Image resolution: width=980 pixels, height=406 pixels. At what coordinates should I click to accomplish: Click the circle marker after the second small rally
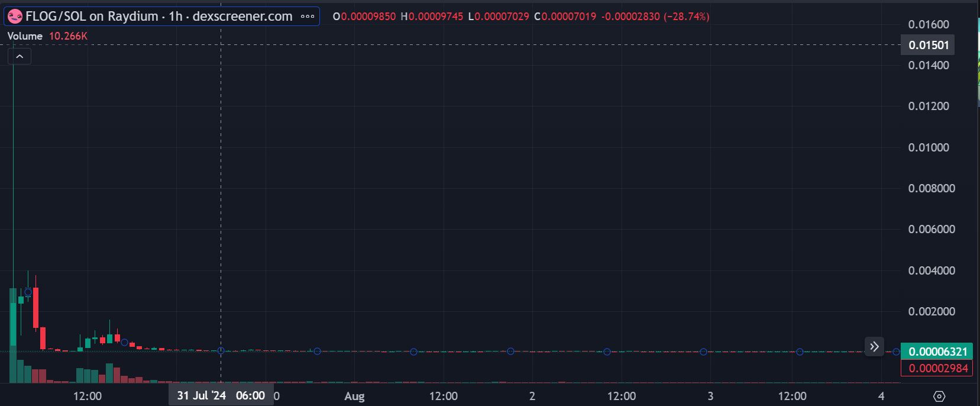[124, 343]
